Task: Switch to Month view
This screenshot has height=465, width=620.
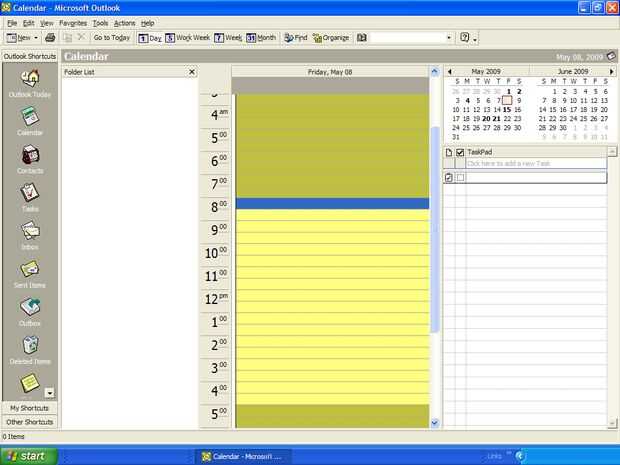Action: [261, 38]
